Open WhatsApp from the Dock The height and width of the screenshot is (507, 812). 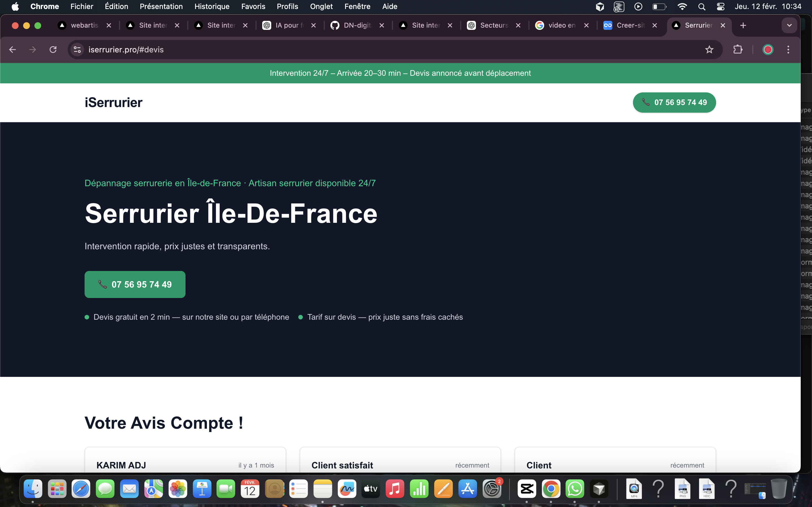point(575,489)
